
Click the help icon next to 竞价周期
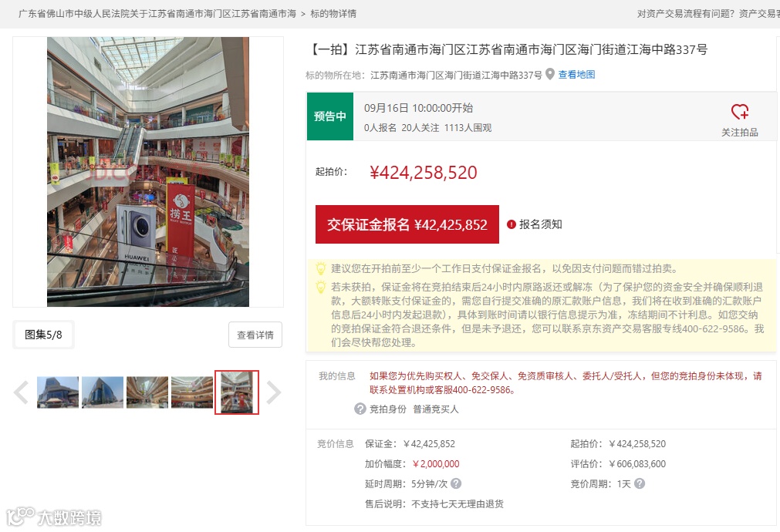click(x=640, y=483)
